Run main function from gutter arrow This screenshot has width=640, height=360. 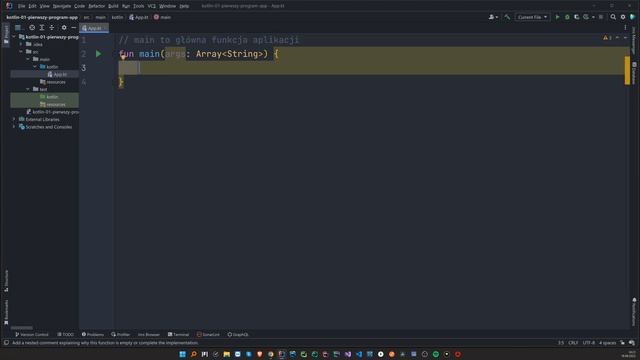[98, 54]
